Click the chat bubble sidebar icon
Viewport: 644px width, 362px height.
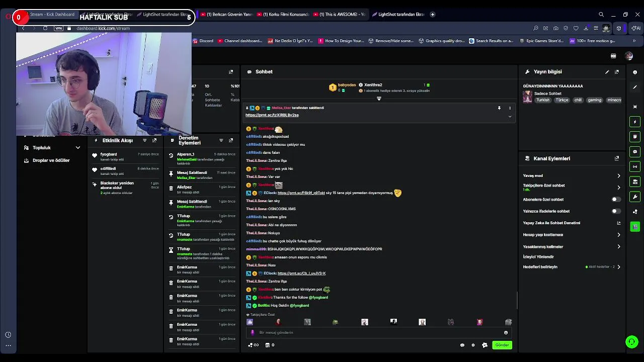pos(635,151)
